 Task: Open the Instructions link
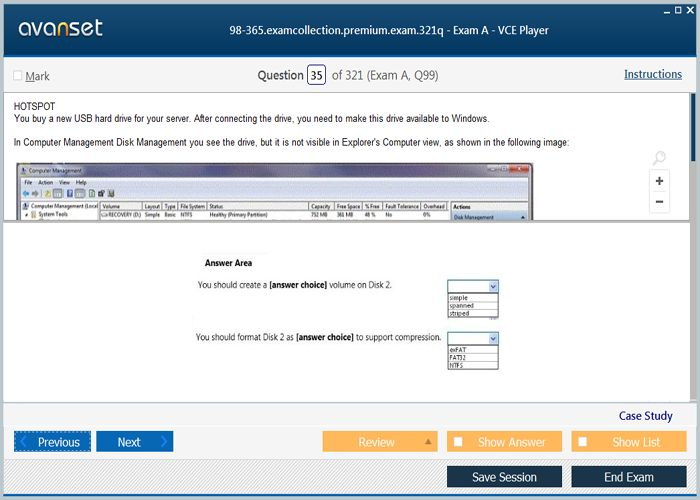tap(653, 74)
